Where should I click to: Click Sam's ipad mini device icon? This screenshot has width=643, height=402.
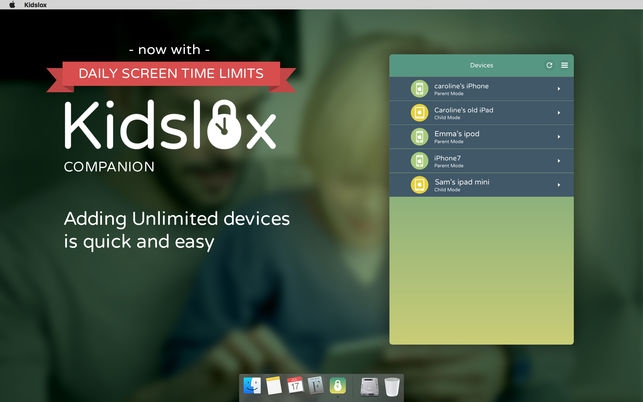[420, 185]
